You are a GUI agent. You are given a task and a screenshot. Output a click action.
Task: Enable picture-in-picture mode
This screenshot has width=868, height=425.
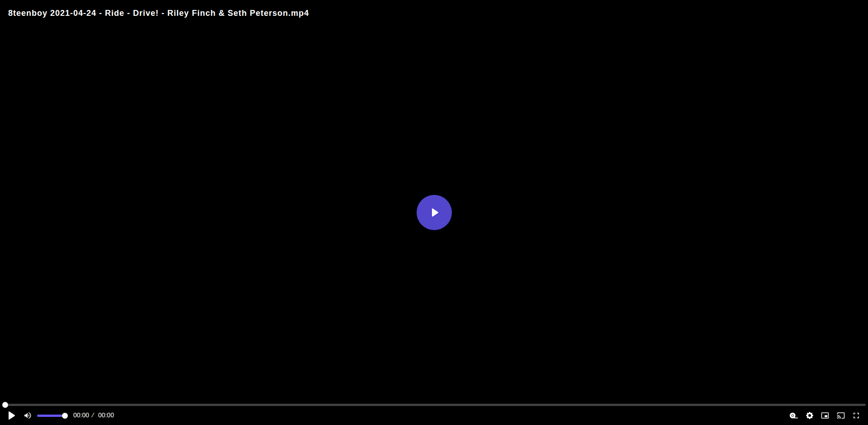tap(825, 416)
